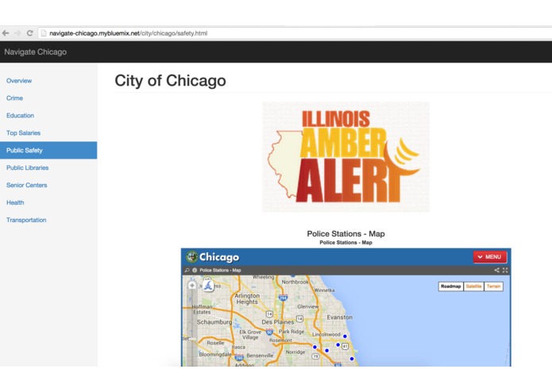The image size is (552, 392).
Task: Select the Public Safety sidebar item
Action: [x=48, y=150]
